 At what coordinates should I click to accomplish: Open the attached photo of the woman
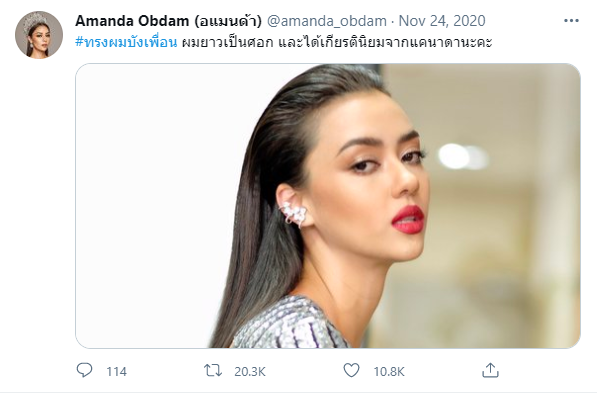coord(328,206)
